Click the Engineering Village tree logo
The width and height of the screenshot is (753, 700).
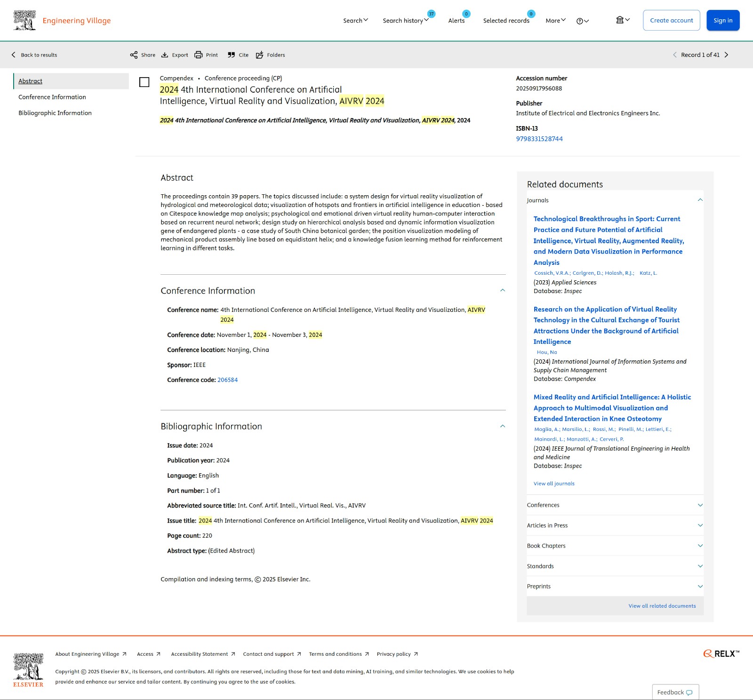[24, 20]
